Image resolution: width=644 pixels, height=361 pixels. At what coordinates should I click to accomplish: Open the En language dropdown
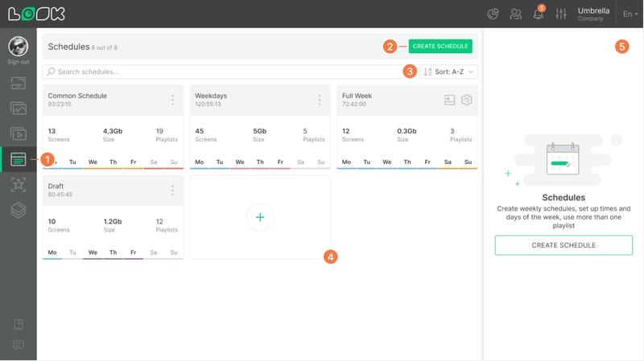tap(630, 14)
